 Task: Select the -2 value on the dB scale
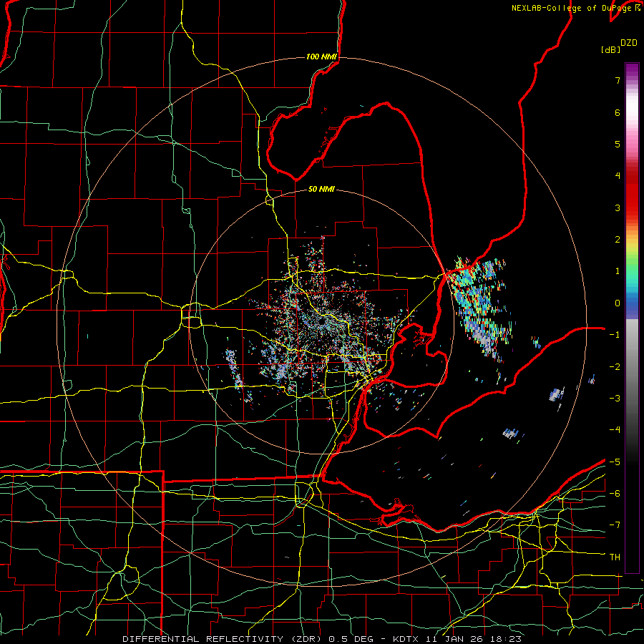tap(615, 367)
